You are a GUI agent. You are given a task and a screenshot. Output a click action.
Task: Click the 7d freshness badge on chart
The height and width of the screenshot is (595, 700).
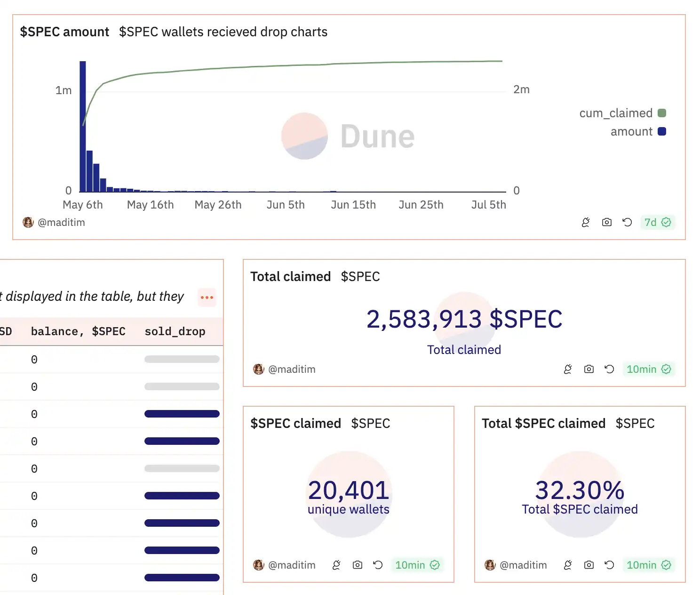[657, 222]
